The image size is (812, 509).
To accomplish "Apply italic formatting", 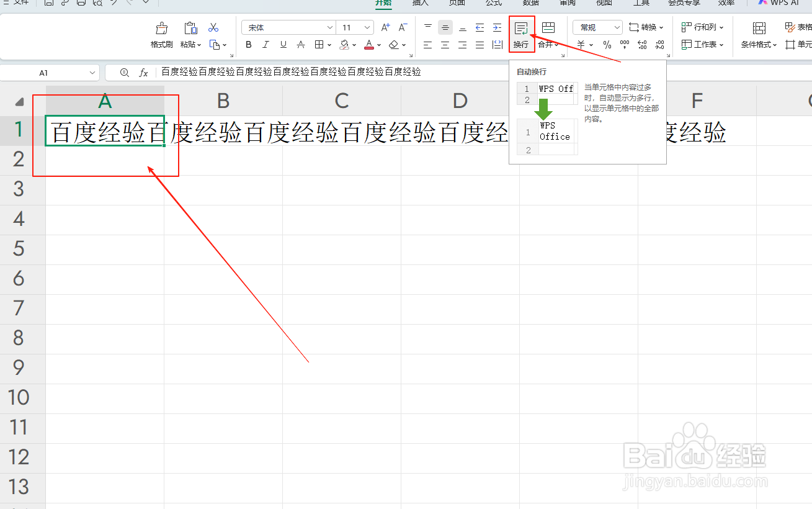I will click(265, 44).
